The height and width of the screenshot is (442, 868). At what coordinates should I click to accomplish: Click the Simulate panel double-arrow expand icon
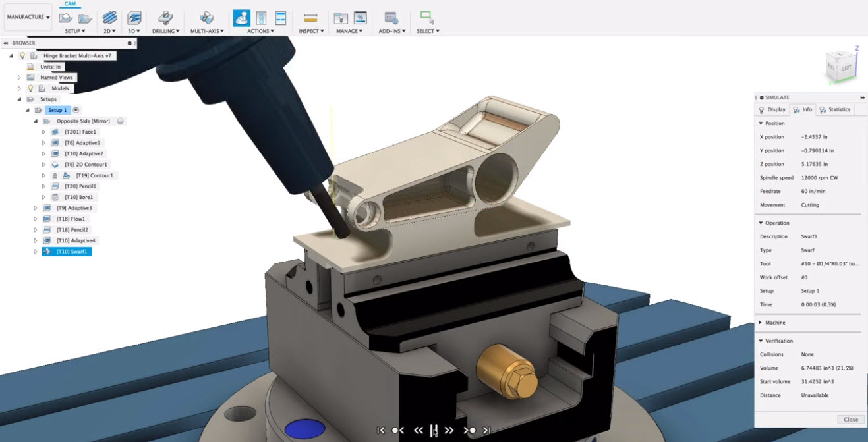(x=862, y=97)
